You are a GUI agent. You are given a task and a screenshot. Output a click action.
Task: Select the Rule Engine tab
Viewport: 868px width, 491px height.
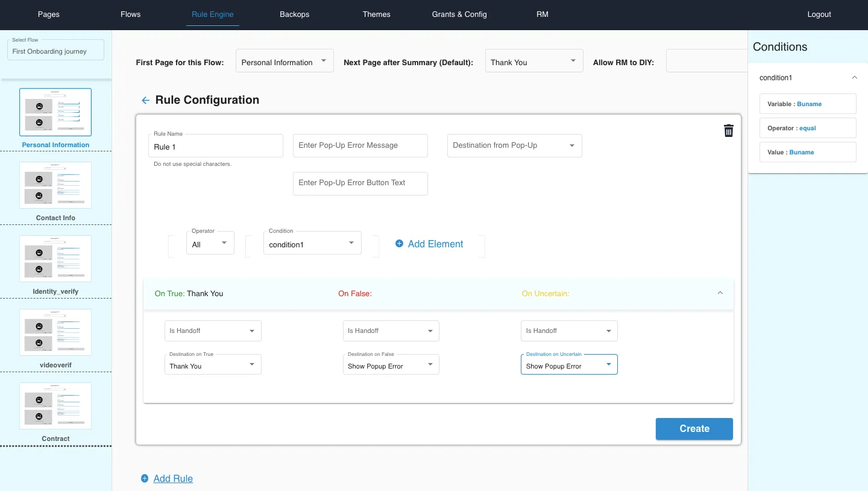213,14
